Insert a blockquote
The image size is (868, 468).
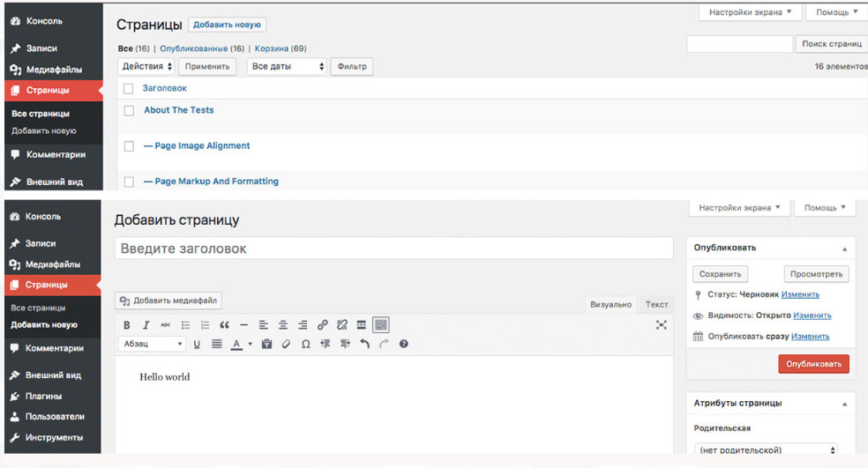[x=224, y=324]
